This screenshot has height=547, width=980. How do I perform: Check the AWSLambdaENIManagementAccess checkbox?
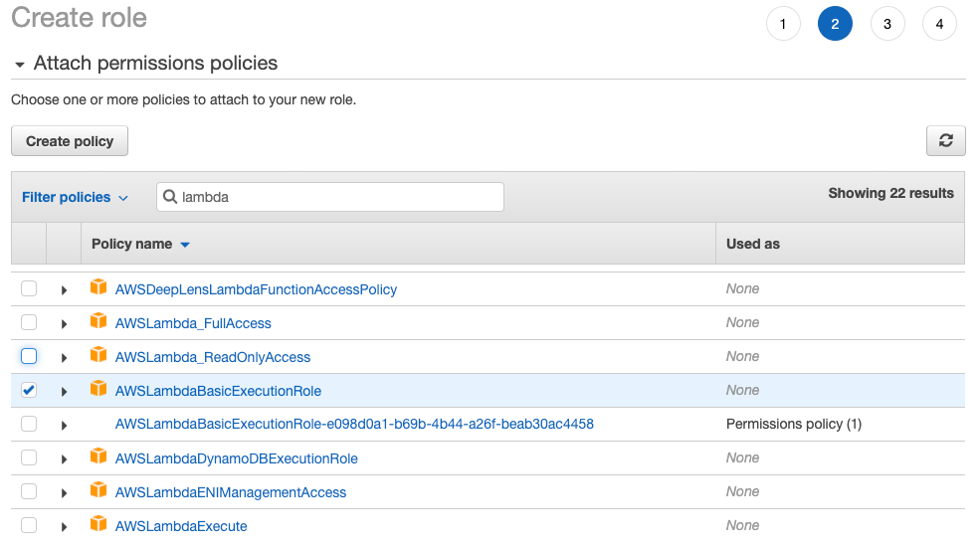[x=29, y=491]
